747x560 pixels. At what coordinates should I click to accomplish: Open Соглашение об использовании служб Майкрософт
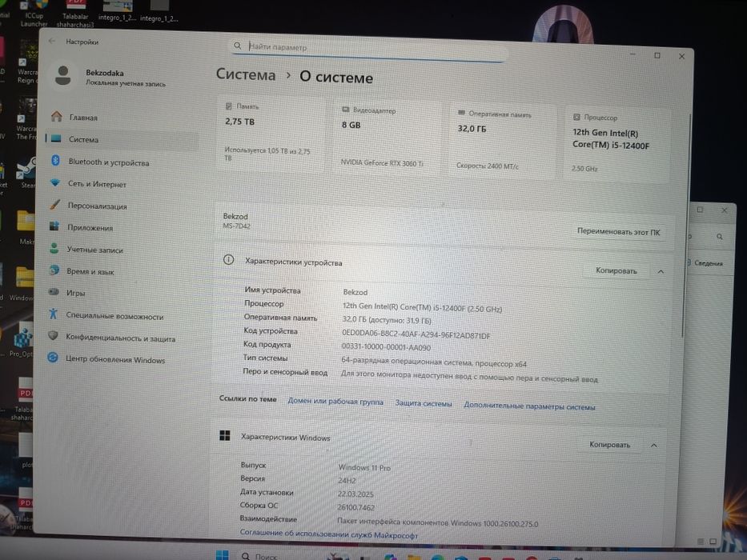[x=328, y=534]
